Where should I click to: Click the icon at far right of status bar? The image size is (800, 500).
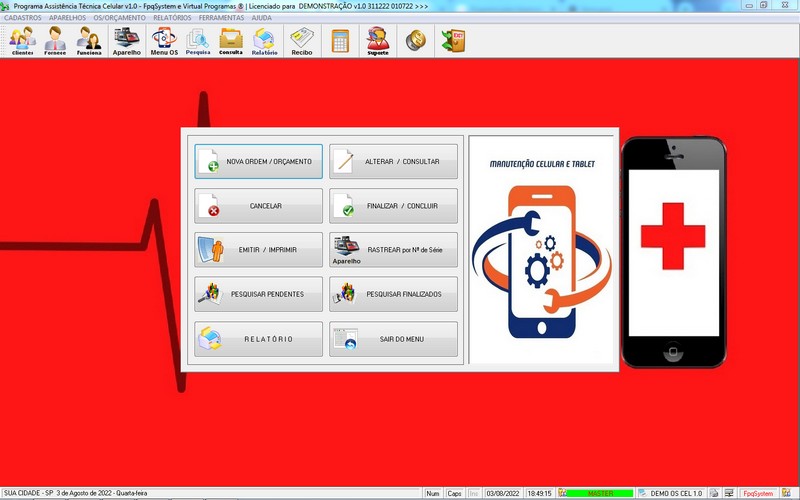(x=786, y=493)
